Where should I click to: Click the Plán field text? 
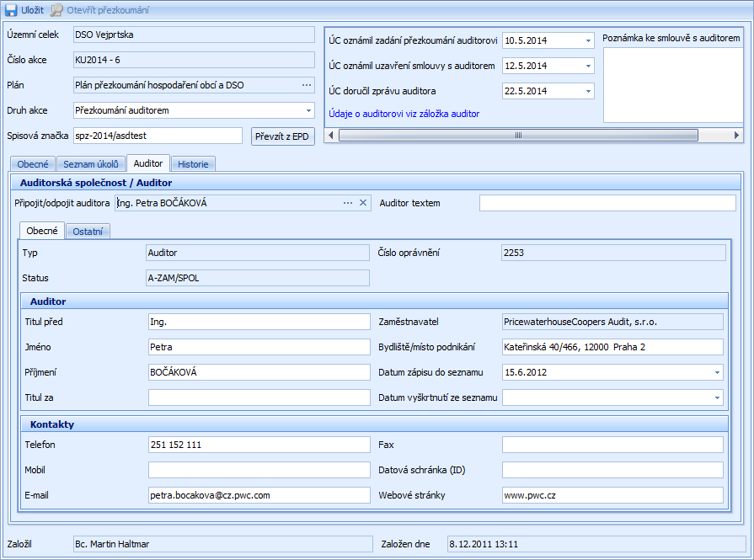click(160, 85)
